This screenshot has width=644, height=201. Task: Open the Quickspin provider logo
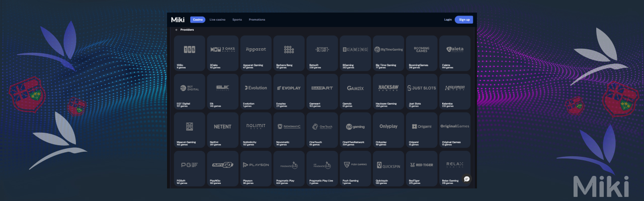pyautogui.click(x=388, y=165)
